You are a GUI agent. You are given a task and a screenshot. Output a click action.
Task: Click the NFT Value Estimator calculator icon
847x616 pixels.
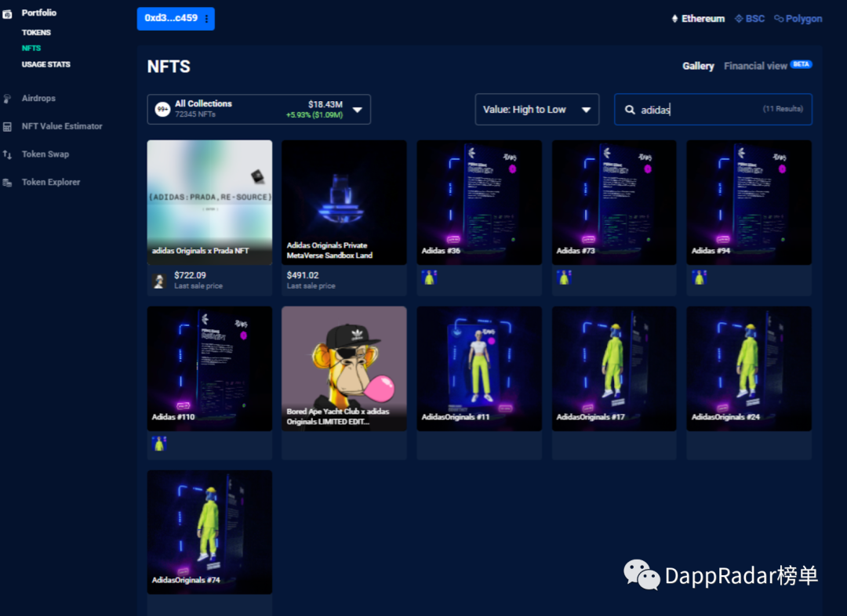click(x=7, y=127)
